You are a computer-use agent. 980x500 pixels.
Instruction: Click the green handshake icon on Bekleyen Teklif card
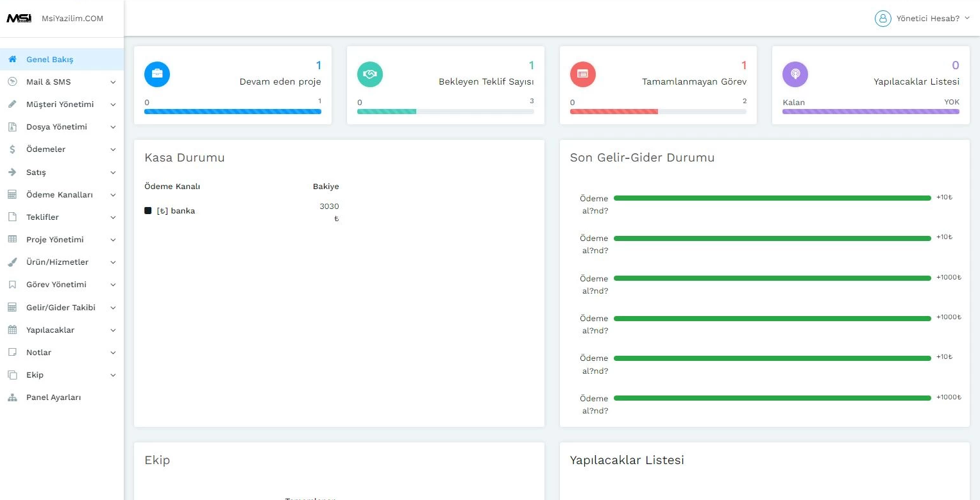tap(370, 74)
